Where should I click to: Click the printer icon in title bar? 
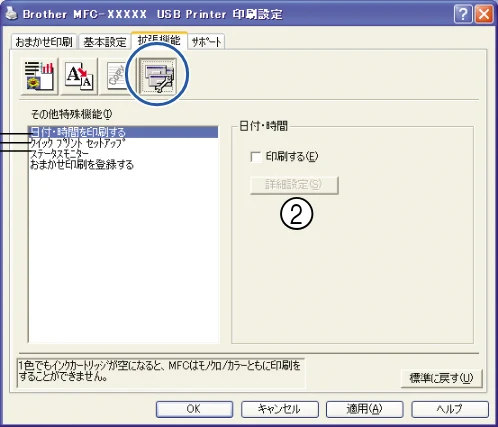pos(12,14)
